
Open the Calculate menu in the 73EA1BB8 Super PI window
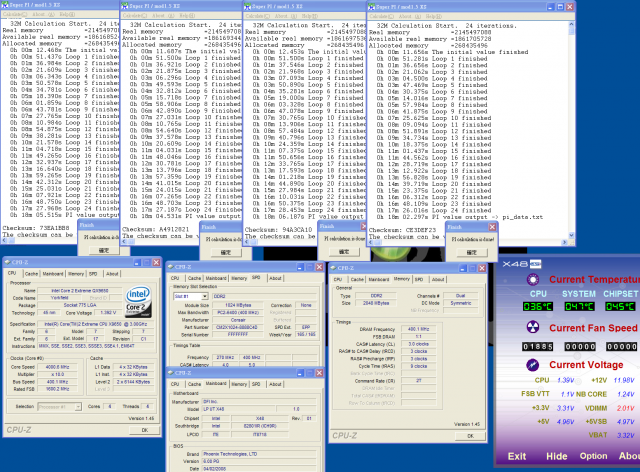15,14
